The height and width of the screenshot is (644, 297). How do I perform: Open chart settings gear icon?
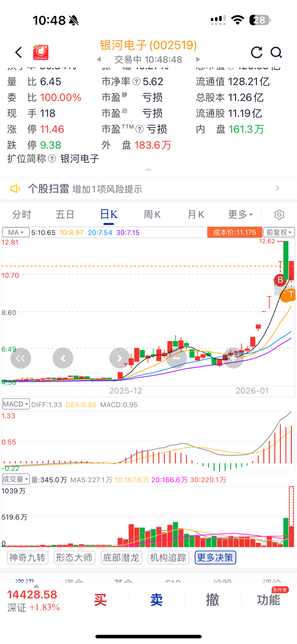pos(279,215)
